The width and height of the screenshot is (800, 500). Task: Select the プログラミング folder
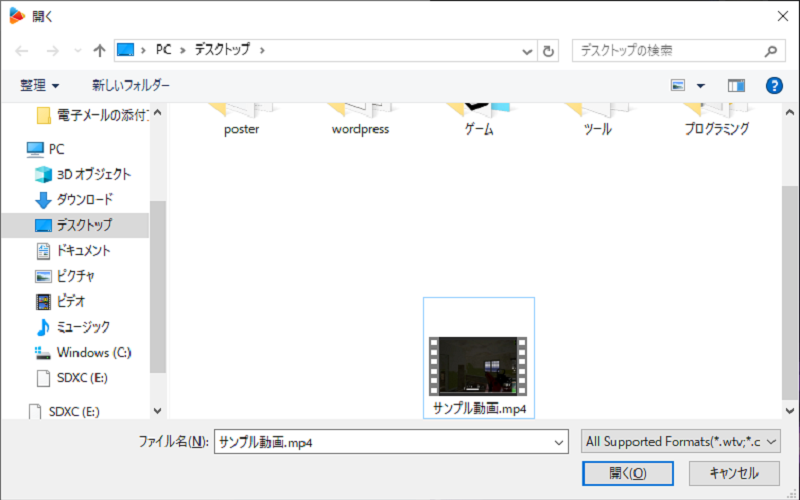point(716,120)
